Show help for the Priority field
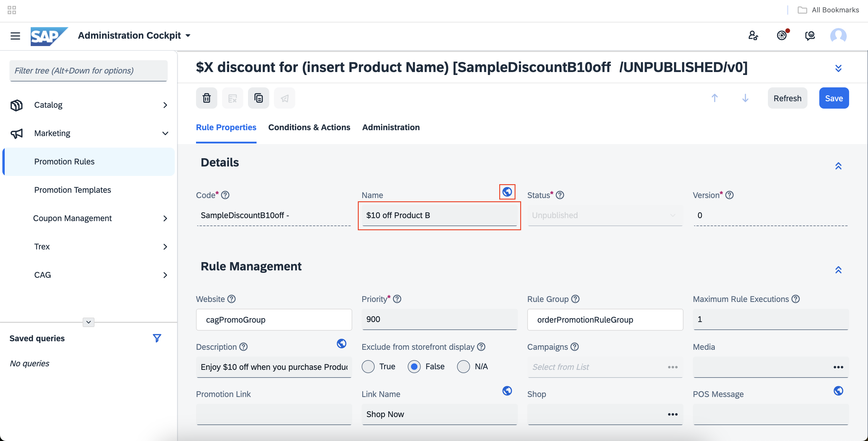The height and width of the screenshot is (441, 868). pos(397,299)
